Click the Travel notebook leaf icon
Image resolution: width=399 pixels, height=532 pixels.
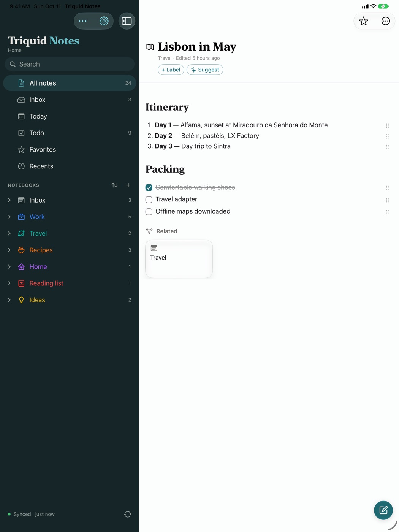(21, 233)
